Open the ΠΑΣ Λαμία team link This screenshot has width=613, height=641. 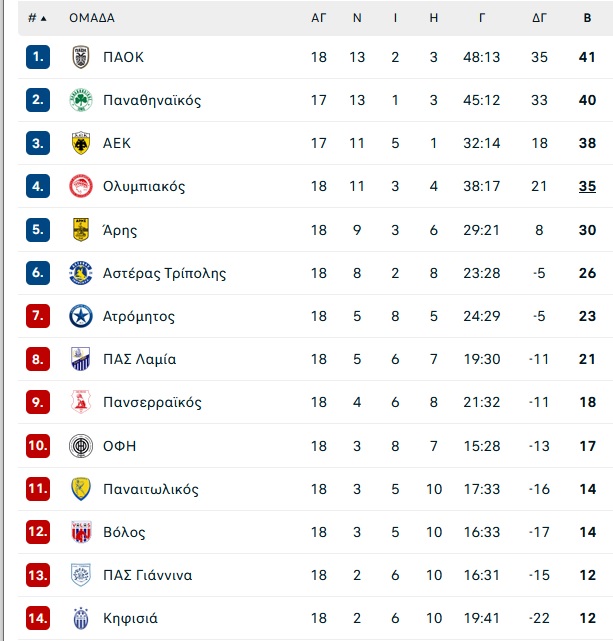[139, 359]
